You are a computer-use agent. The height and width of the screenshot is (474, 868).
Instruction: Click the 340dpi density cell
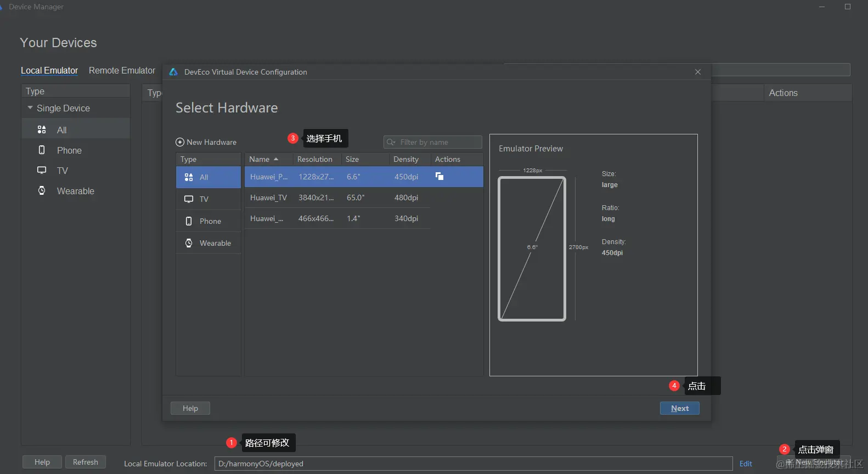(x=406, y=218)
